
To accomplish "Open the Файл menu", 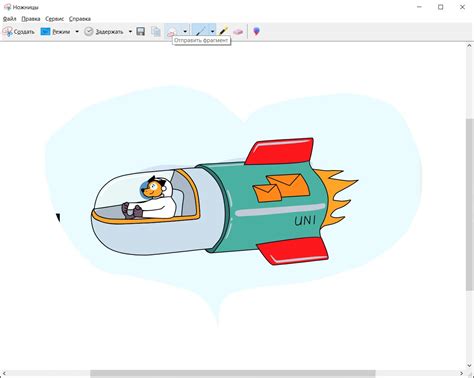I will [x=9, y=19].
